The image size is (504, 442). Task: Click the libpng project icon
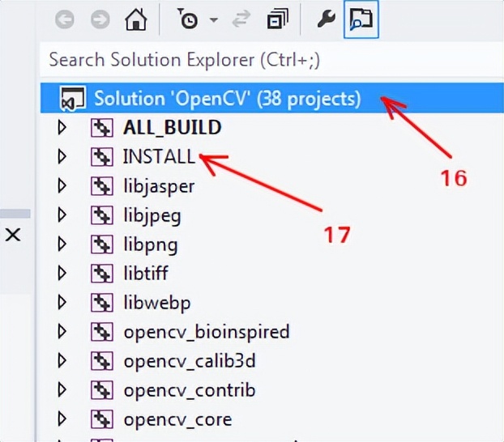point(102,244)
